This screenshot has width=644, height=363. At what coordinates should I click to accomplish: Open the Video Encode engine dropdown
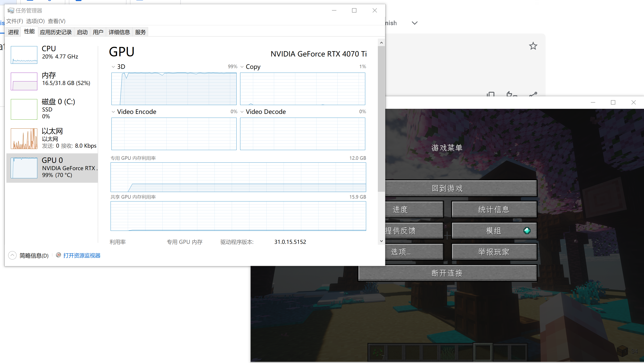(x=113, y=112)
